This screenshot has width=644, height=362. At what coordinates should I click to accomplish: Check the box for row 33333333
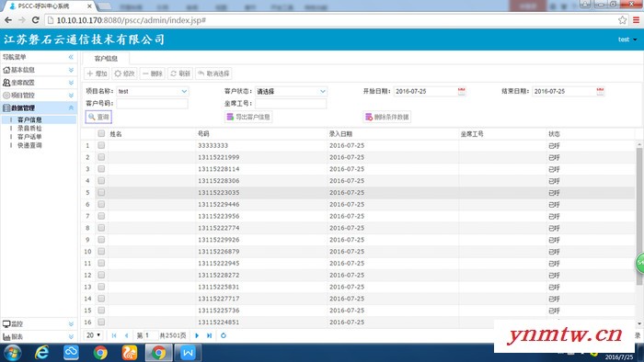[101, 145]
